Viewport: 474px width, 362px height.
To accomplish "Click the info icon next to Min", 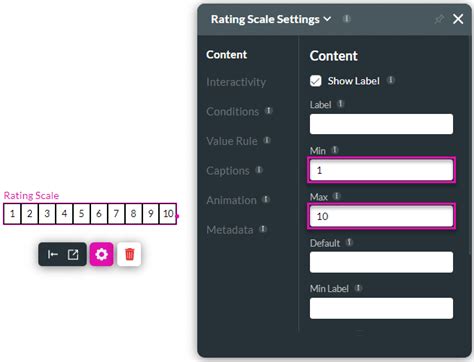I will click(x=335, y=150).
